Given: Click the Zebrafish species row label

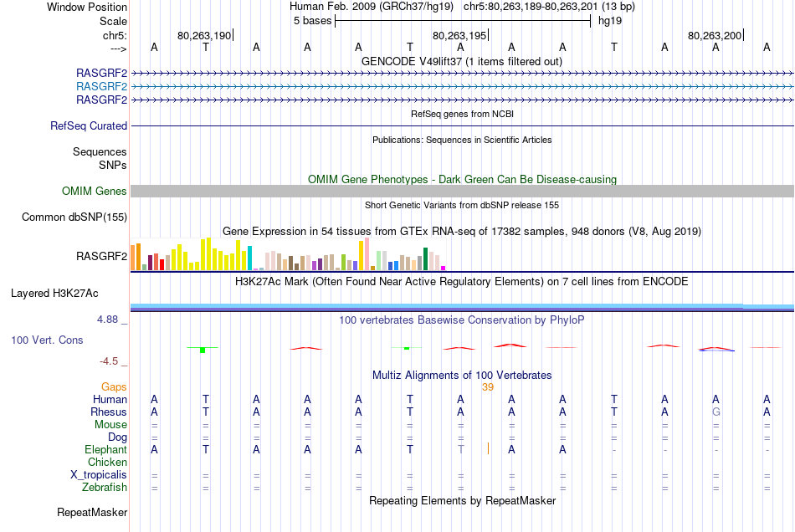Looking at the screenshot, I should [105, 488].
